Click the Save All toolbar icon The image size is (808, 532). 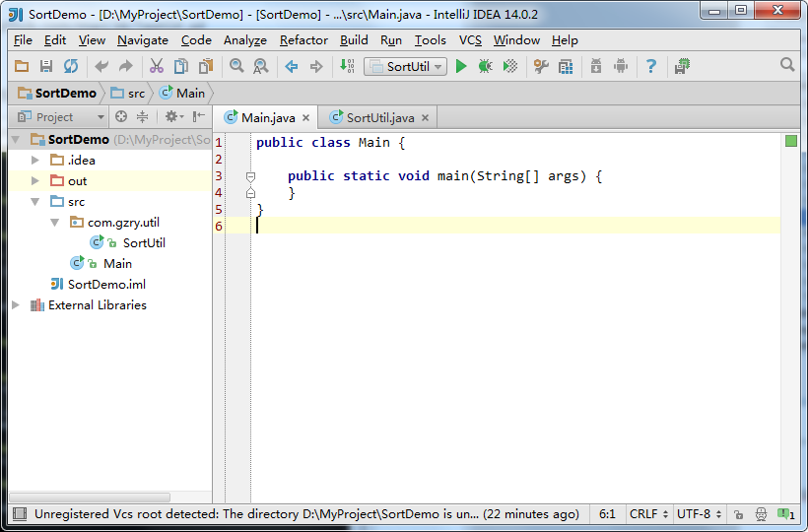point(46,66)
